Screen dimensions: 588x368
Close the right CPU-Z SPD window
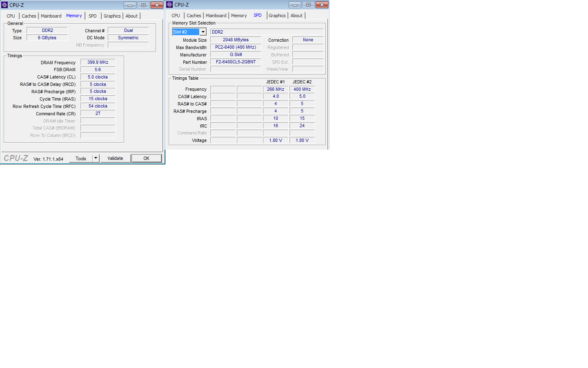coord(322,5)
